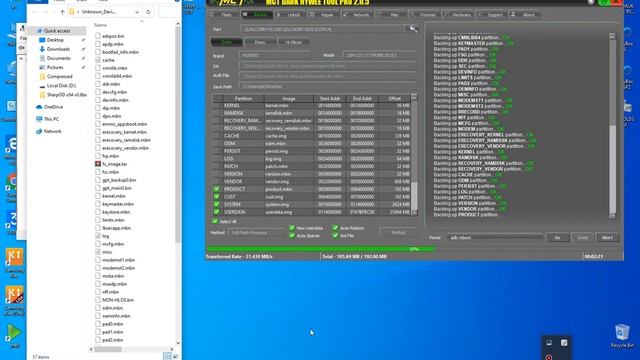Image resolution: width=640 pixels, height=360 pixels.
Task: Open the Power command dropdown
Action: coord(495,238)
